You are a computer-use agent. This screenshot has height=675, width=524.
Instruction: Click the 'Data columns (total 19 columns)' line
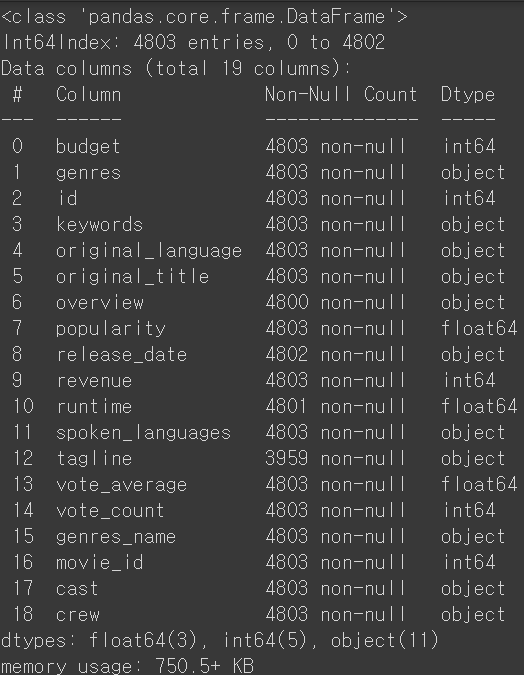pyautogui.click(x=176, y=68)
